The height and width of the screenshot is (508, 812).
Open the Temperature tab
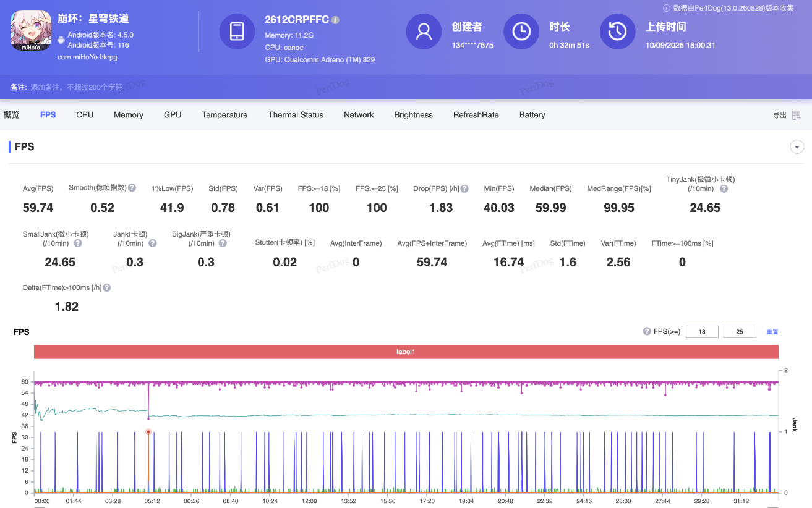click(224, 115)
